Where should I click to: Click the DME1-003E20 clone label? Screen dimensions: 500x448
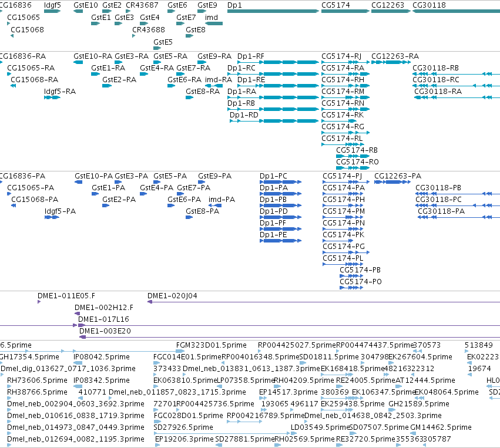pyautogui.click(x=105, y=331)
